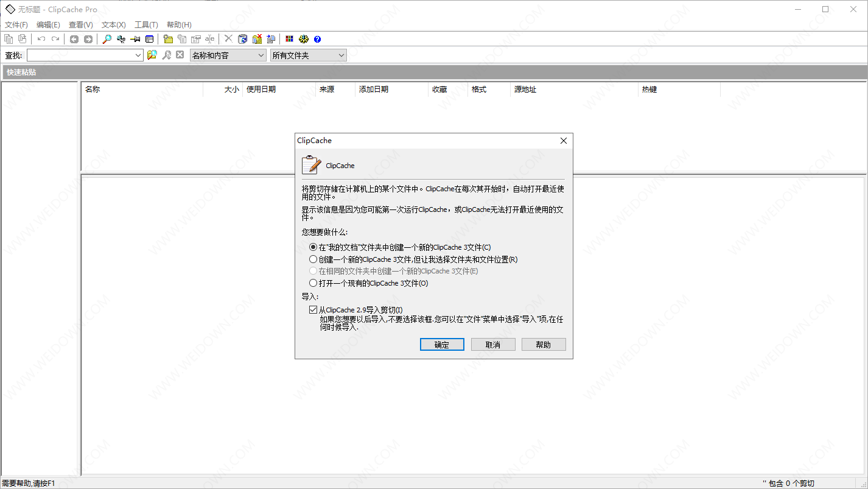The image size is (868, 489).
Task: Click the rename (abc) icon
Action: pyautogui.click(x=210, y=39)
